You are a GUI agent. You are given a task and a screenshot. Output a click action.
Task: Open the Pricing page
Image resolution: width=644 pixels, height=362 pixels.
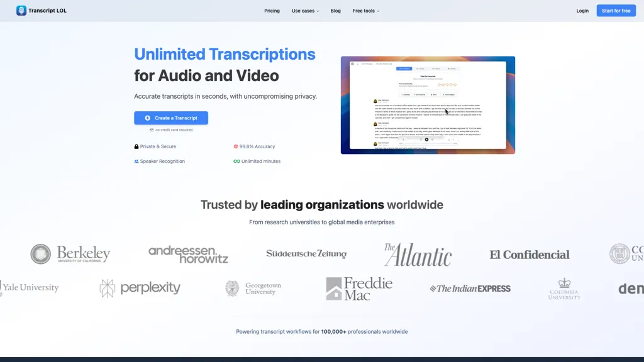(x=272, y=11)
